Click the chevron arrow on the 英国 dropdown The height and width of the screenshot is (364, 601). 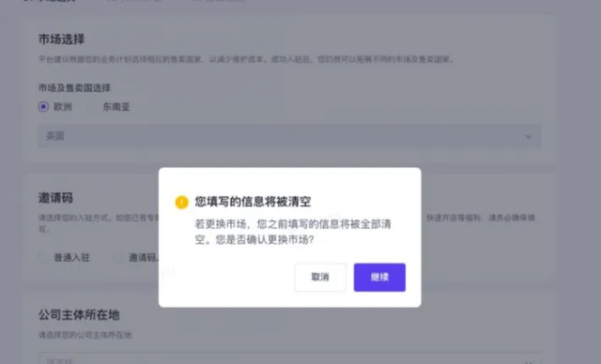click(x=528, y=137)
